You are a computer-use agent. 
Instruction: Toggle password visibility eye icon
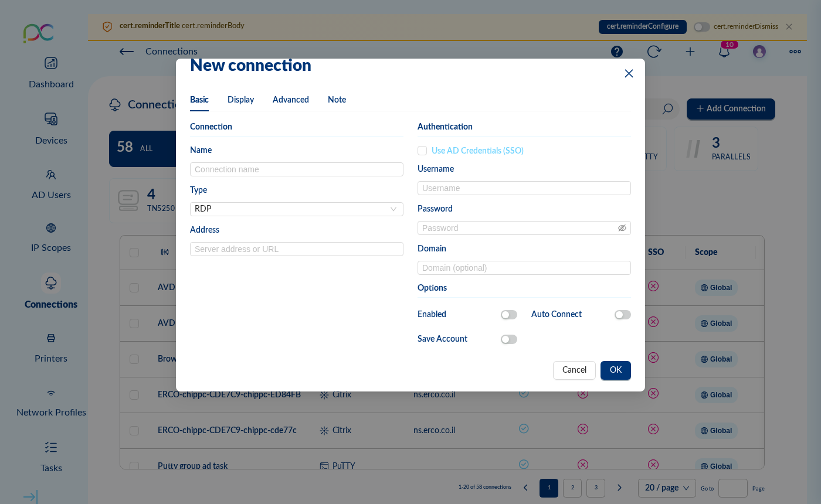[x=622, y=228]
